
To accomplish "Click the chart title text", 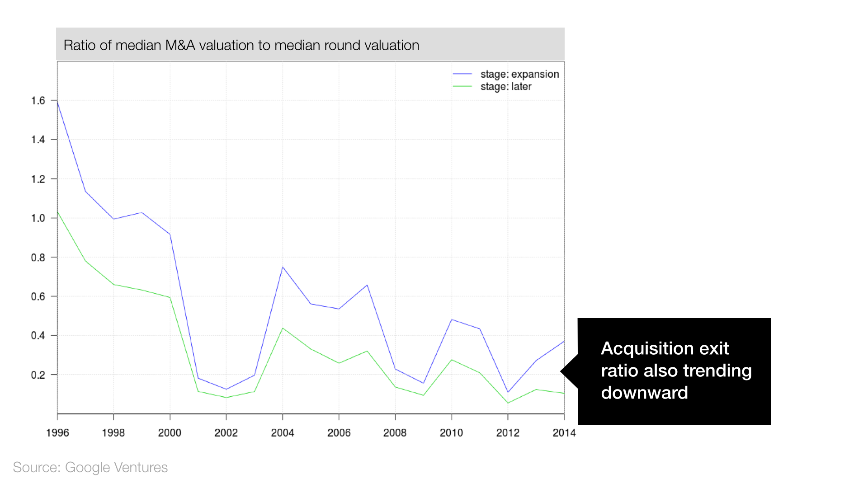I will point(241,45).
